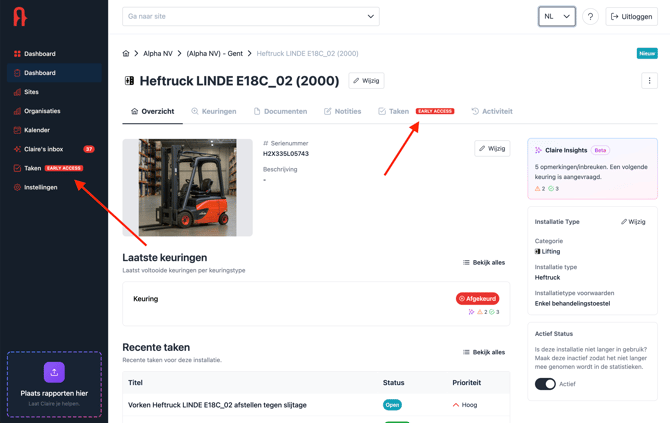Screen dimensions: 670x423
Task: Click the Afgekeurd status badge
Action: pos(477,299)
